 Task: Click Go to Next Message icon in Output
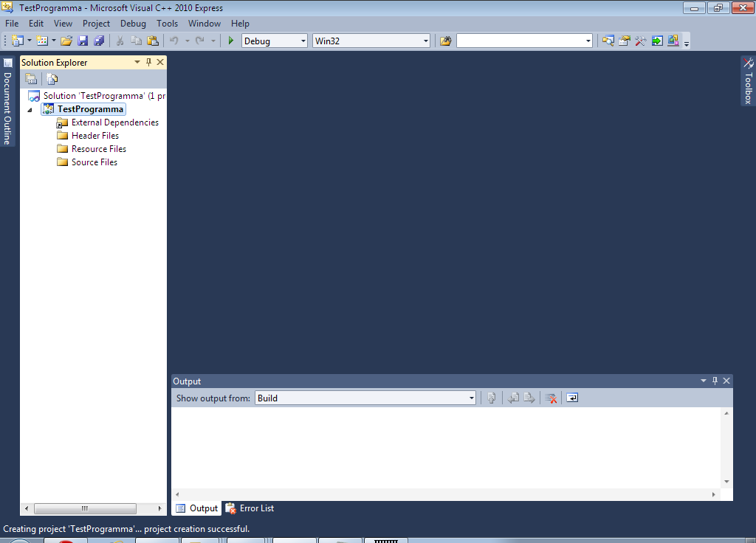529,398
